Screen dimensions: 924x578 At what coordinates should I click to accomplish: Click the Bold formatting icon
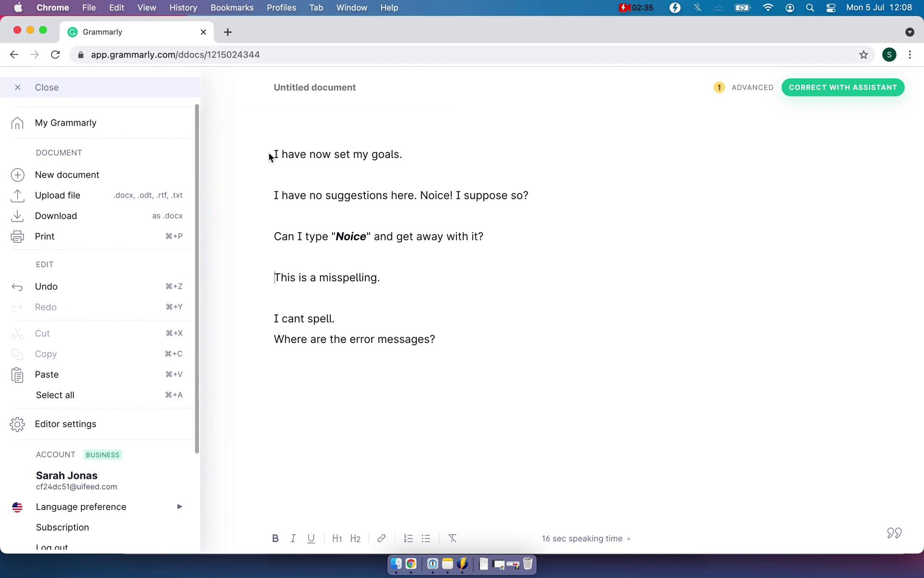[x=275, y=538]
